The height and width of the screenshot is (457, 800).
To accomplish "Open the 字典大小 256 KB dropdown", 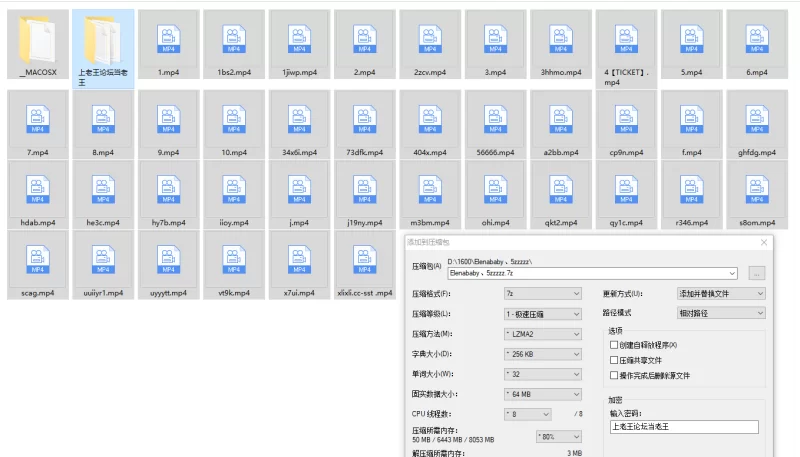I will [543, 354].
